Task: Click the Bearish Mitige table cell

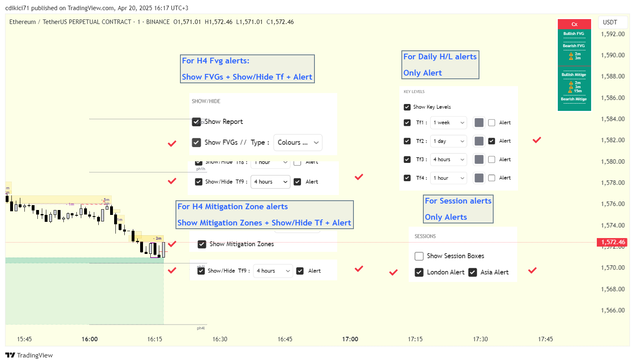Action: pyautogui.click(x=574, y=99)
